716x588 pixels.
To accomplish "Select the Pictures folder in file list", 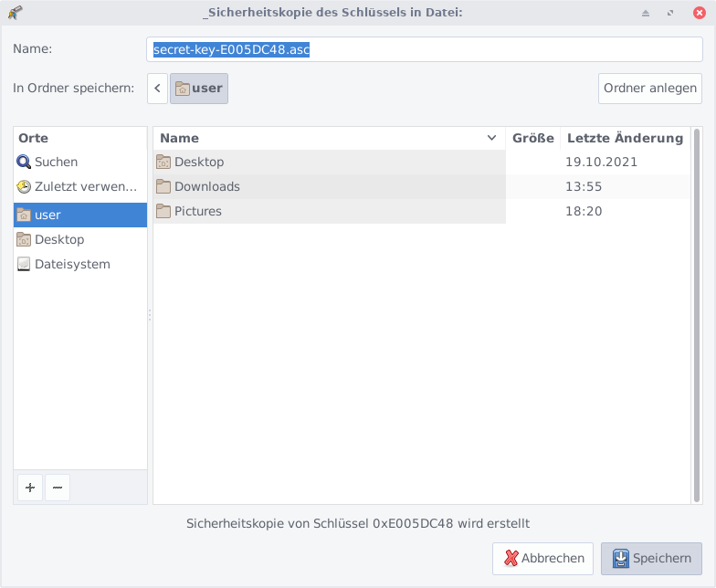I will [197, 212].
